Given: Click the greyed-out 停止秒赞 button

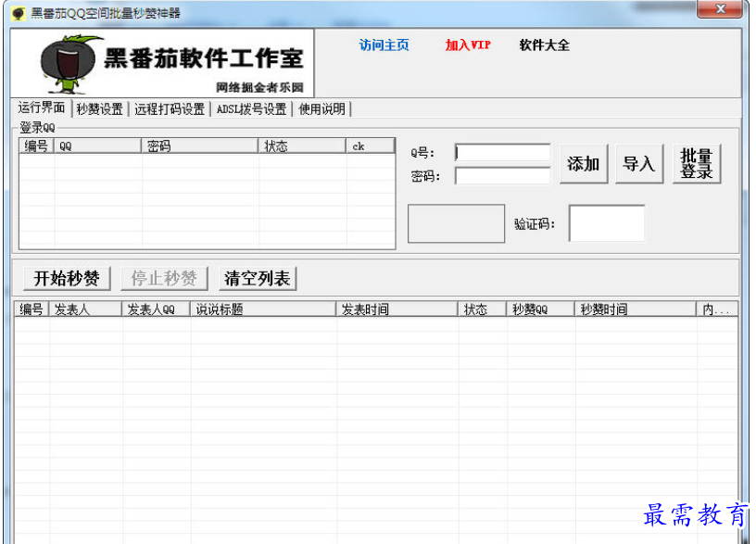Looking at the screenshot, I should 164,278.
